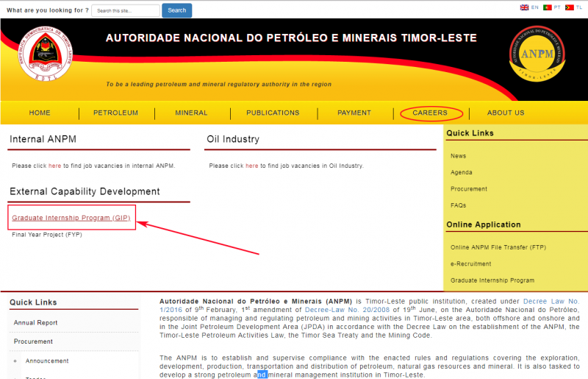Open Graduate Internship Program (GIP) link
The image size is (588, 379).
71,218
